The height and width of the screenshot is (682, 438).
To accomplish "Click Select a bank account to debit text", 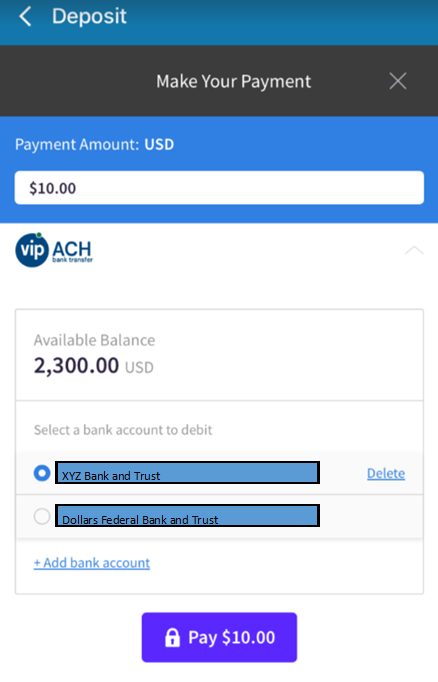I will (x=123, y=430).
